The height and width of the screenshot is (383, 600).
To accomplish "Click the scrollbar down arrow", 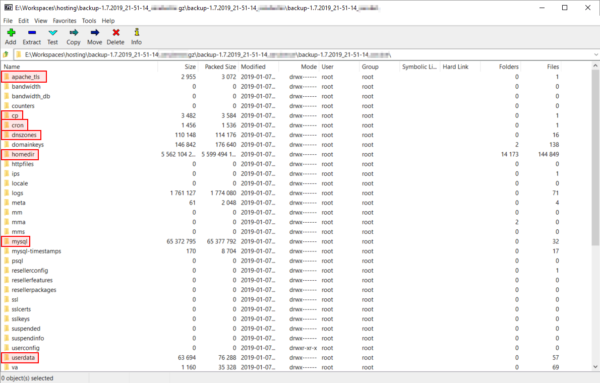I will click(595, 367).
